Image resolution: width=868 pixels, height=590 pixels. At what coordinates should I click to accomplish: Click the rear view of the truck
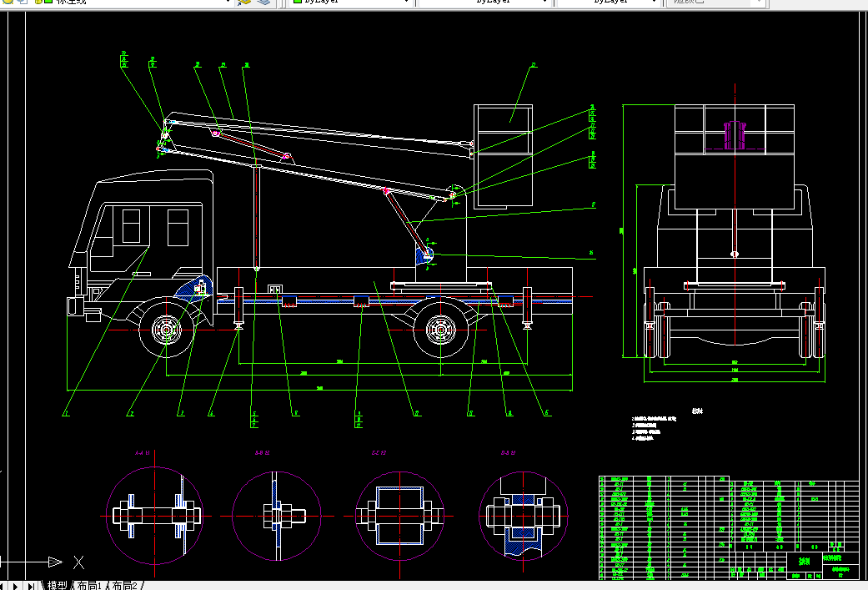735,233
